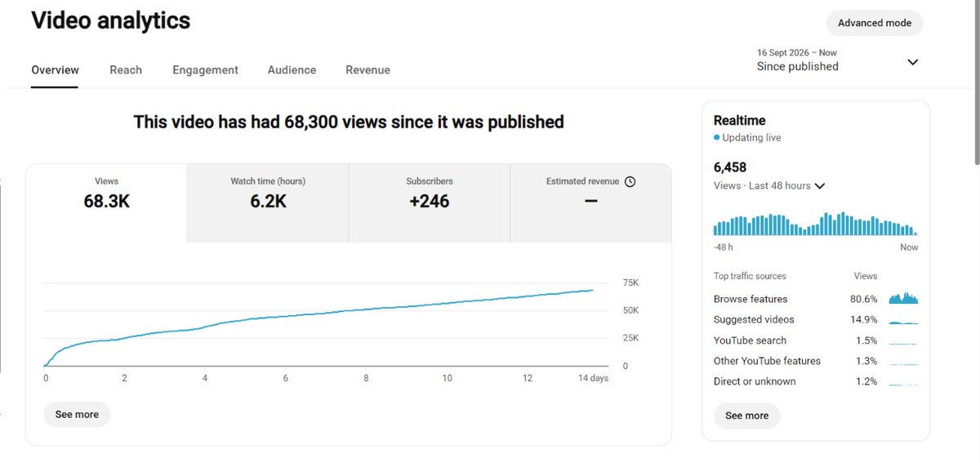Image resolution: width=980 pixels, height=463 pixels.
Task: Click the page vertical scrollbar
Action: tap(975, 82)
